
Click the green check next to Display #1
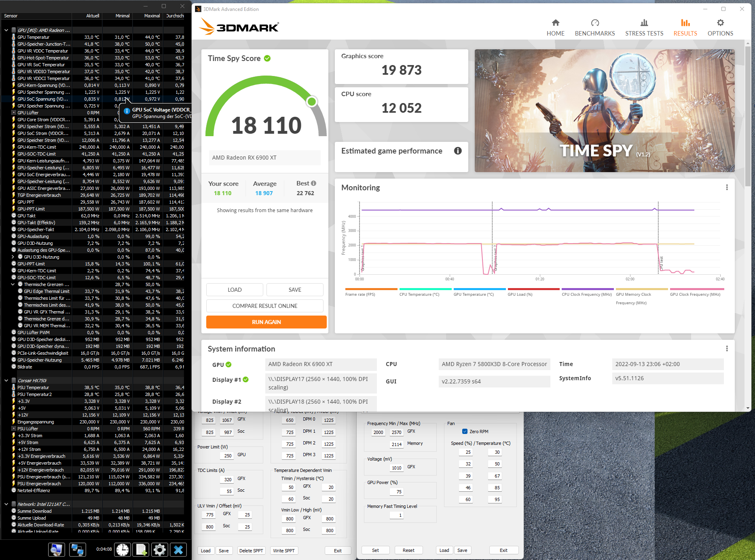pos(245,379)
